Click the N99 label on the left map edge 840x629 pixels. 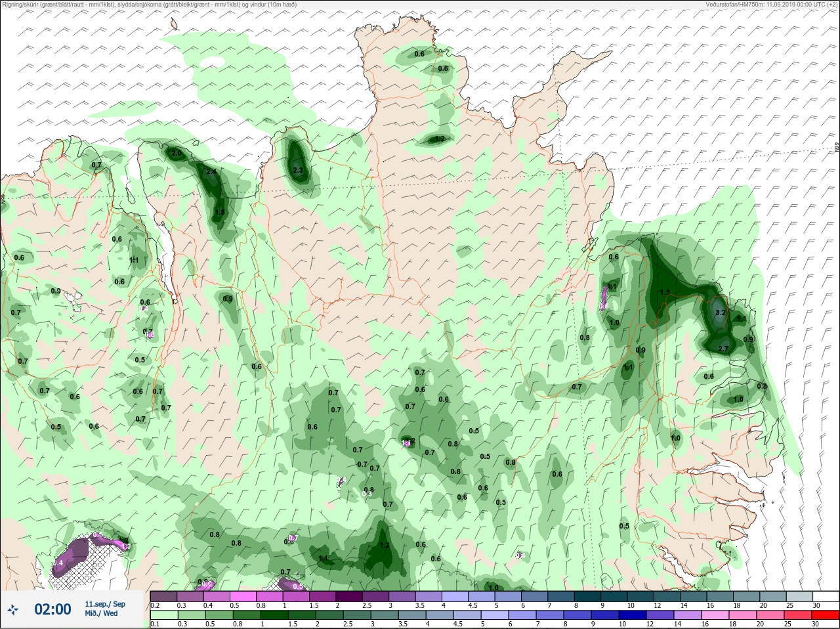pos(3,199)
